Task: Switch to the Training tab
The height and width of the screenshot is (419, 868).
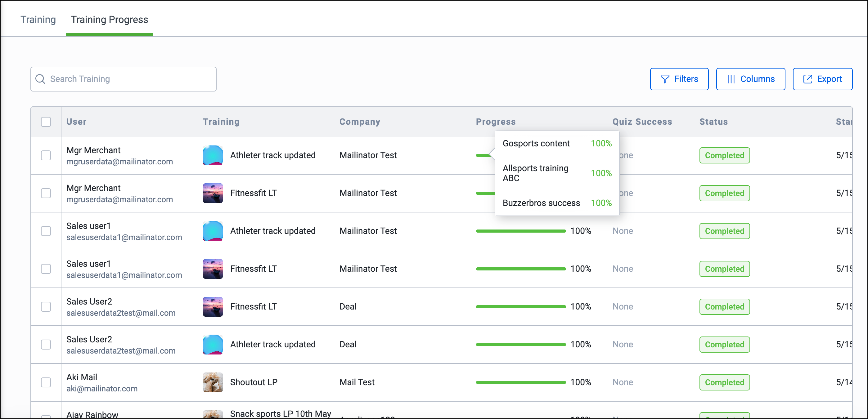Action: pos(38,20)
